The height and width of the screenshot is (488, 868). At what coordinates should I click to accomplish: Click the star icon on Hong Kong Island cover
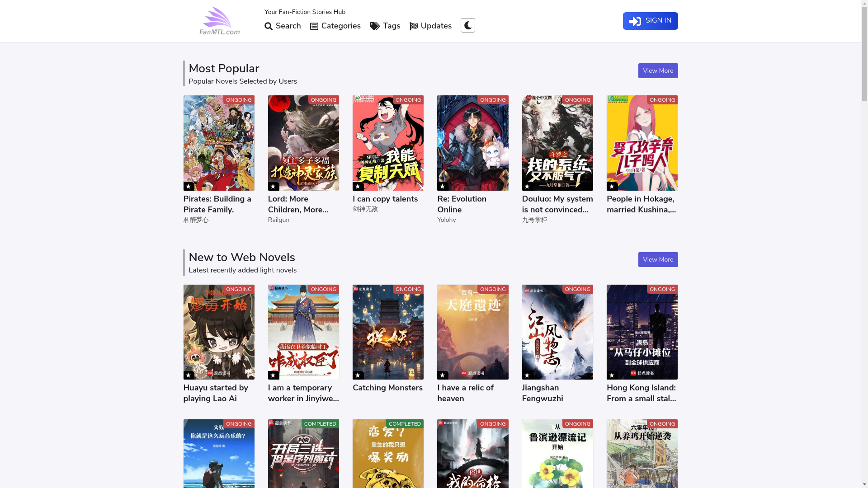click(x=612, y=375)
